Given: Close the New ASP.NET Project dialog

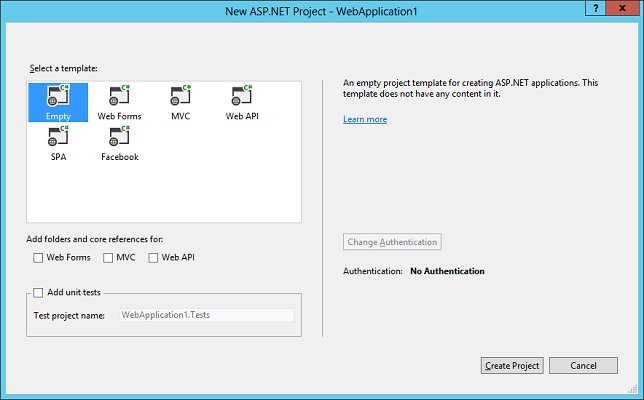Looking at the screenshot, I should [622, 8].
